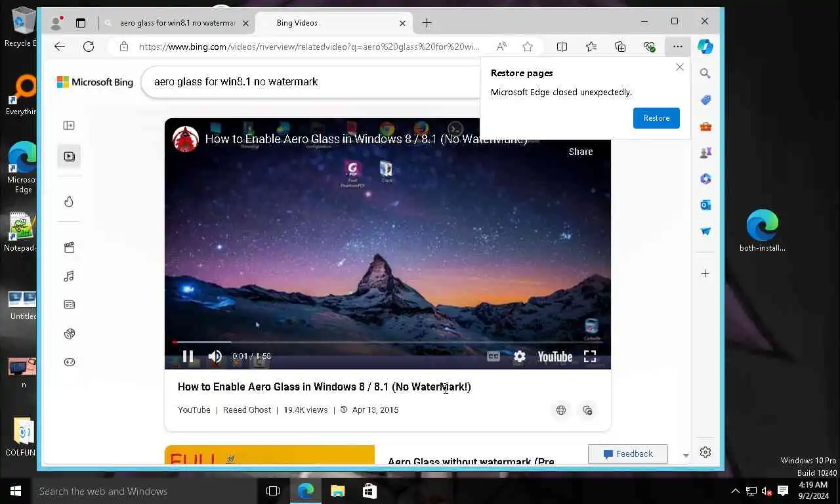
Task: Close the Bing Videos tab
Action: click(403, 23)
